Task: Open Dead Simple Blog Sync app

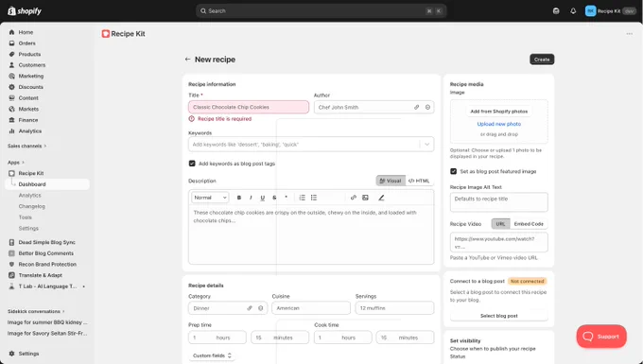Action: pos(46,242)
